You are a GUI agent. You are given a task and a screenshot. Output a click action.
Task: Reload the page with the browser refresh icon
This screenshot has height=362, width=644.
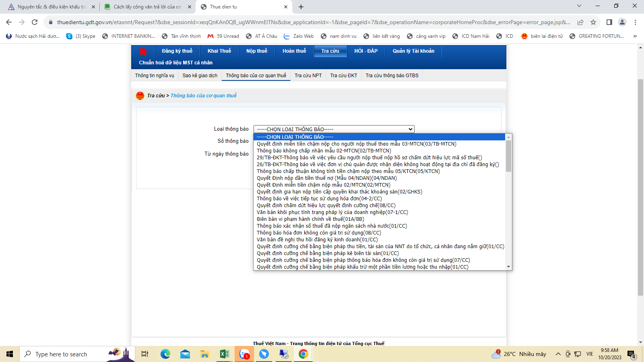pos(35,22)
